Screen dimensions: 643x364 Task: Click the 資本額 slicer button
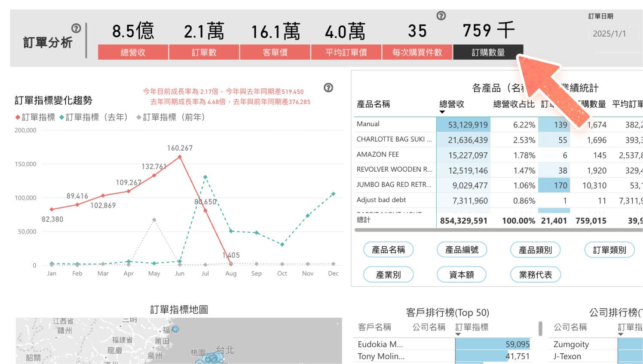[x=462, y=274]
